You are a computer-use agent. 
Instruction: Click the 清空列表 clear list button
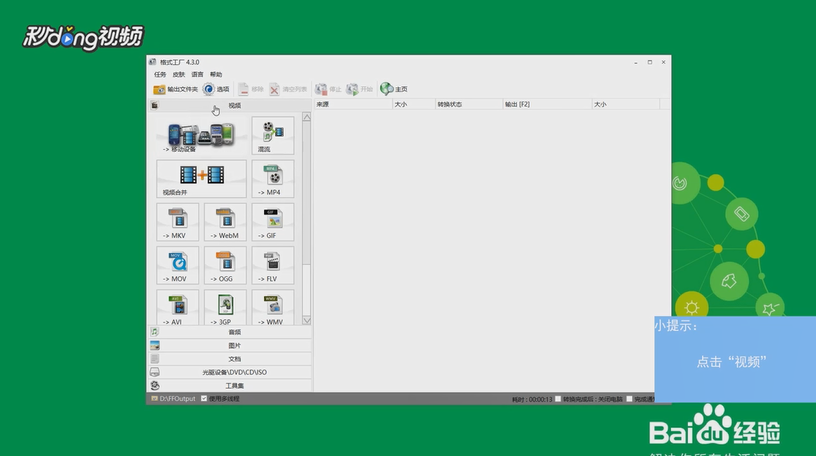point(288,89)
